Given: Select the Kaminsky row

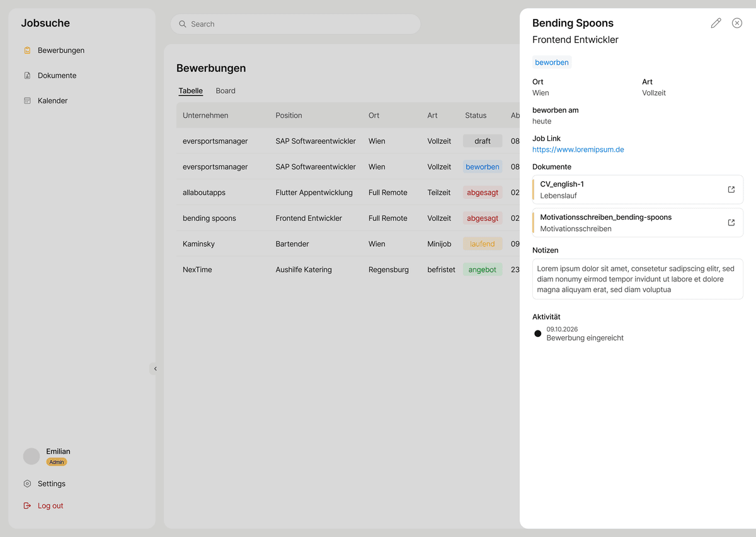Looking at the screenshot, I should click(348, 244).
